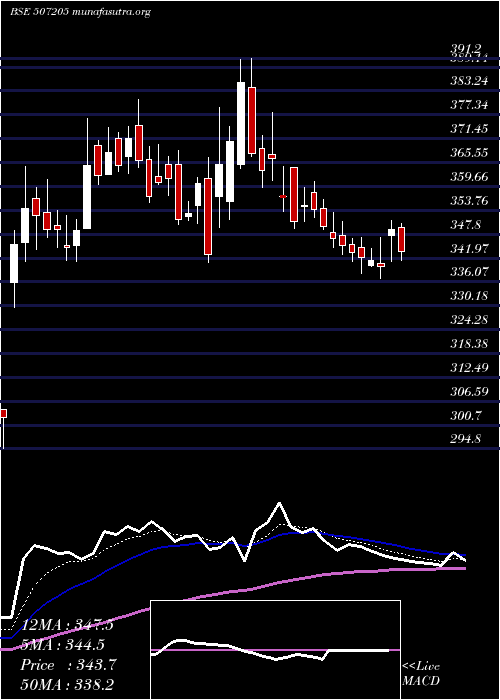Select the Price : 343.7 readout
Viewport: 500px width, 700px height.
click(68, 666)
